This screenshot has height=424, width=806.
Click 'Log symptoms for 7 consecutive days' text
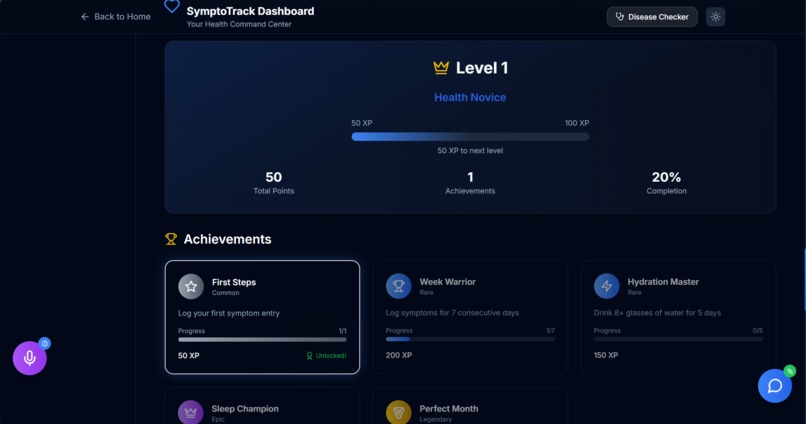452,312
